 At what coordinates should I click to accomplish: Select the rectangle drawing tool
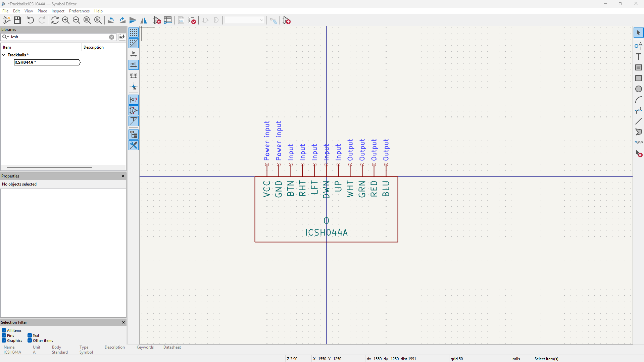[639, 78]
